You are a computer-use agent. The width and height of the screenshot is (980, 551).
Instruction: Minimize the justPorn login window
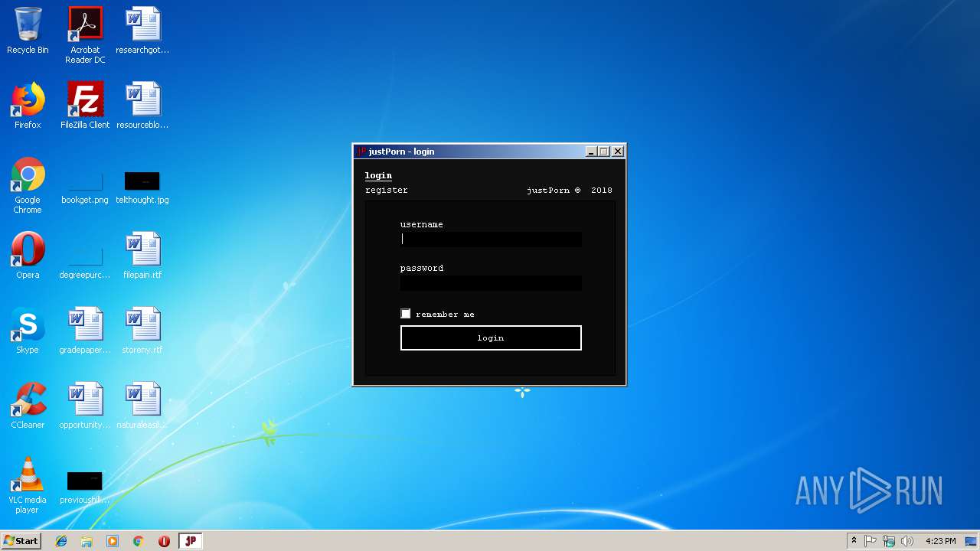point(591,152)
